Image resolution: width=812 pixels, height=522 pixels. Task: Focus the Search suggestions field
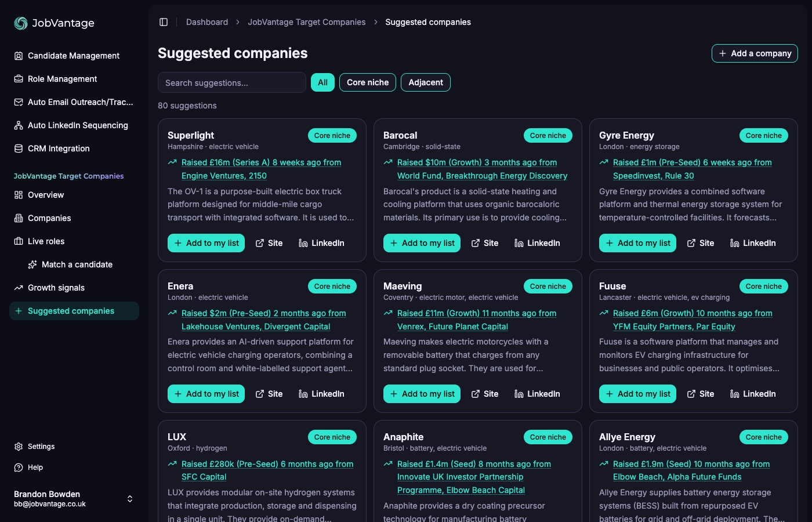pyautogui.click(x=232, y=82)
